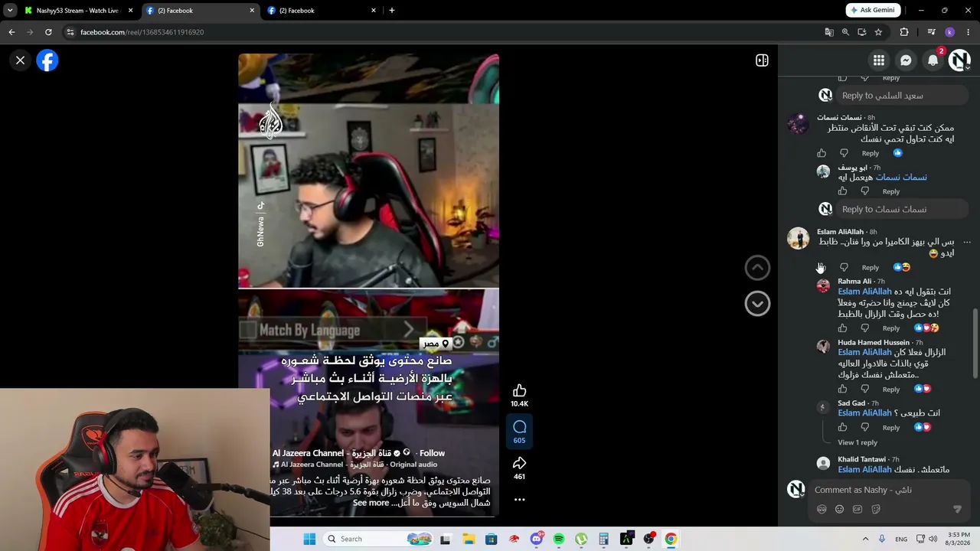Image resolution: width=980 pixels, height=551 pixels.
Task: Toggle the comments side panel icon
Action: [x=762, y=60]
